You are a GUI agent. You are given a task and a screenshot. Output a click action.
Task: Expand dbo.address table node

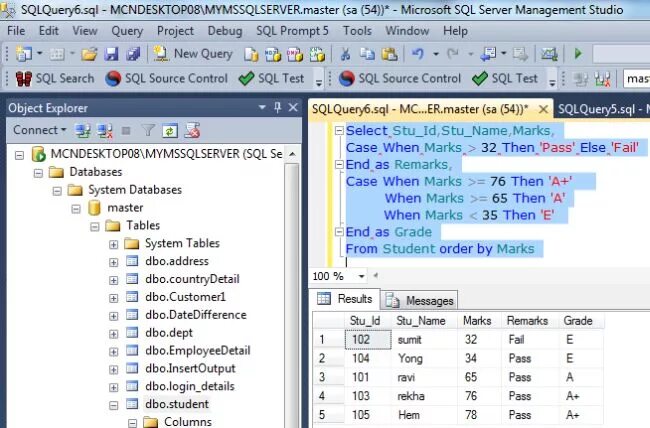114,263
